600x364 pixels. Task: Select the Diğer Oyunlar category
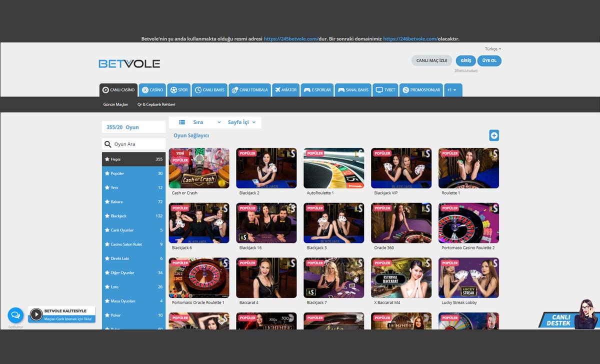pyautogui.click(x=133, y=272)
